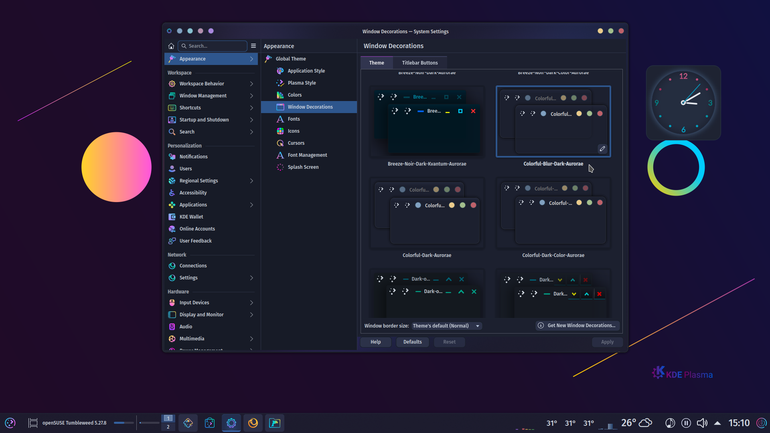Select the Theme tab

377,62
